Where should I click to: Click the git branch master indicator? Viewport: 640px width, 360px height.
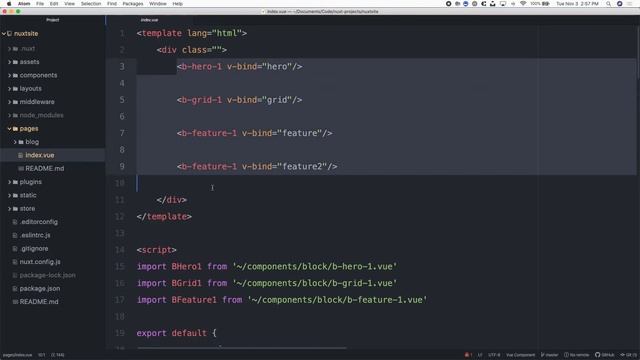point(549,355)
